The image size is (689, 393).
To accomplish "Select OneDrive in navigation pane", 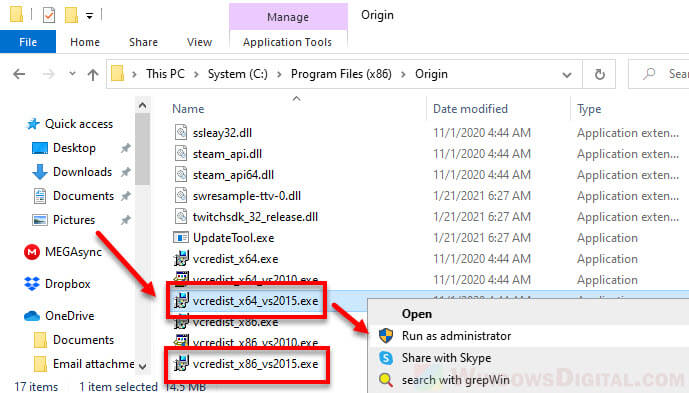I will [x=69, y=316].
